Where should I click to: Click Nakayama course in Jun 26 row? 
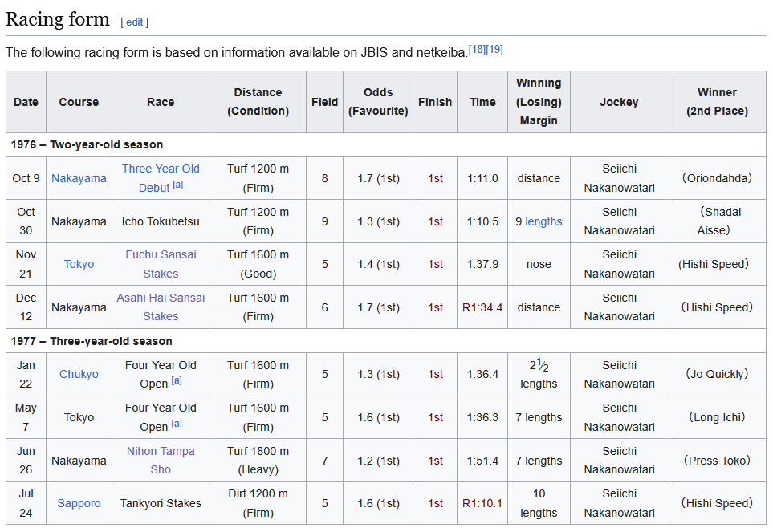(79, 461)
